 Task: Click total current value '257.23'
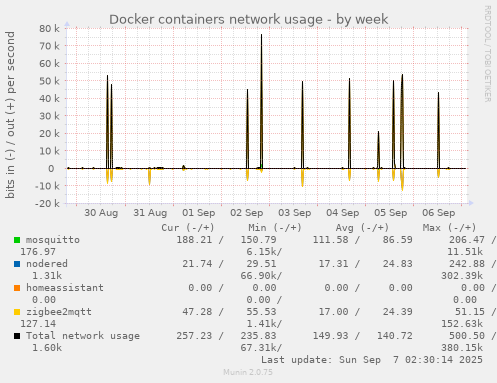click(194, 336)
